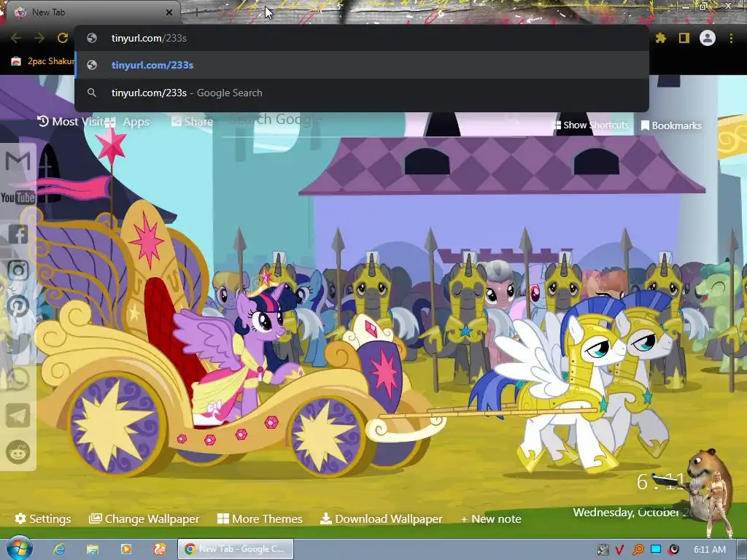Open the Most Visited list
The height and width of the screenshot is (560, 747).
(71, 122)
